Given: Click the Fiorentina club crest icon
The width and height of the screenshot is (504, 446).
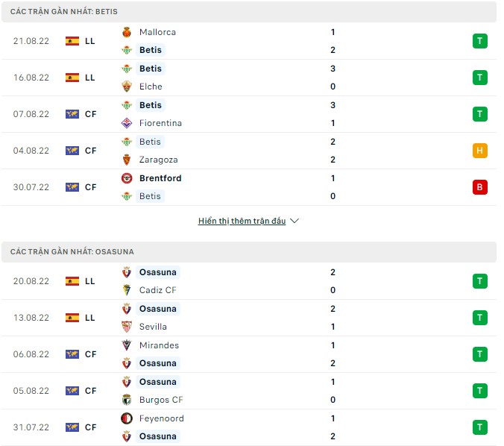Looking at the screenshot, I should (127, 123).
